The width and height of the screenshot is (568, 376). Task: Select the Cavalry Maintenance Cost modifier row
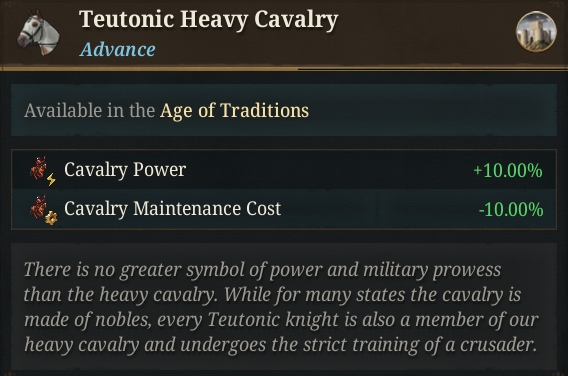284,209
